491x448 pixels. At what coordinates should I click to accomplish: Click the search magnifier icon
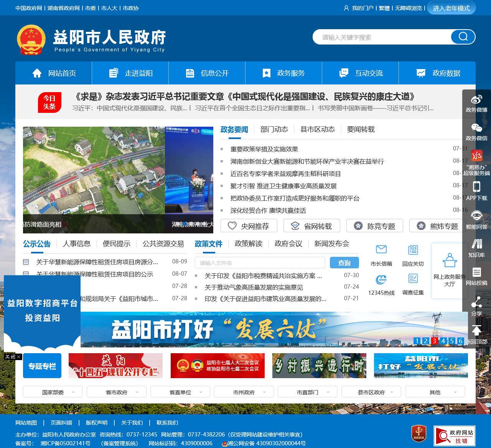click(463, 37)
